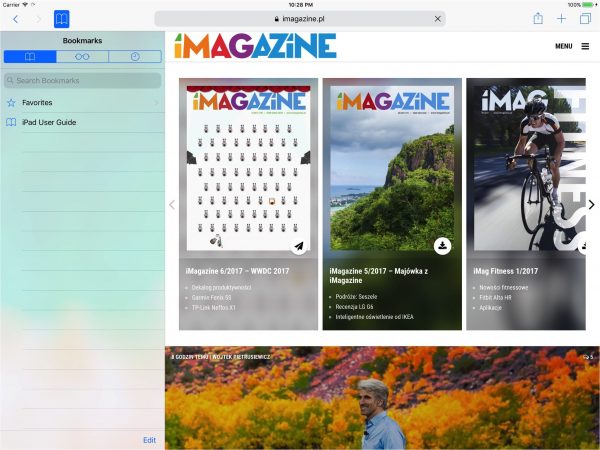Image resolution: width=600 pixels, height=450 pixels.
Task: Click 'Podróże: Seszele' list entry
Action: coord(356,297)
